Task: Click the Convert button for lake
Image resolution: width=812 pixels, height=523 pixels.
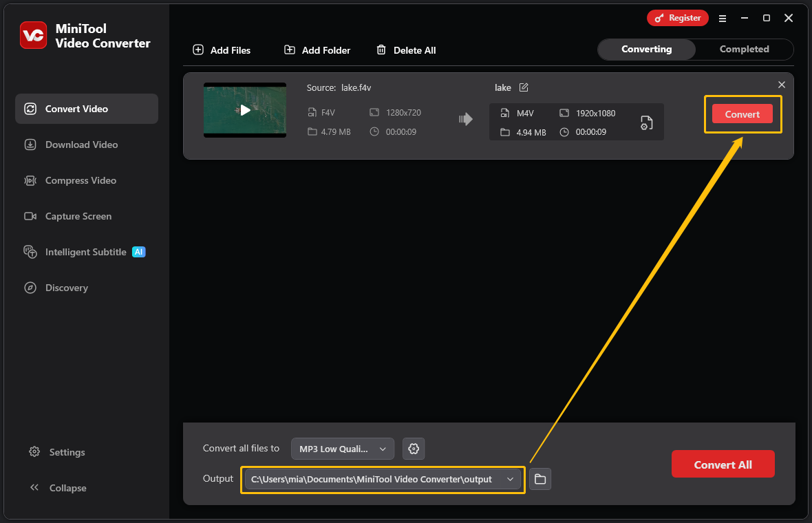Action: [x=742, y=114]
